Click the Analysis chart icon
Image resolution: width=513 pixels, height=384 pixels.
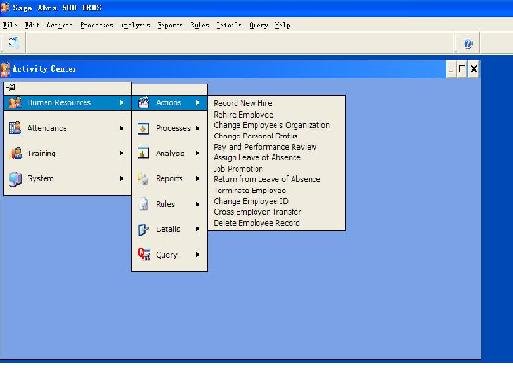(143, 153)
